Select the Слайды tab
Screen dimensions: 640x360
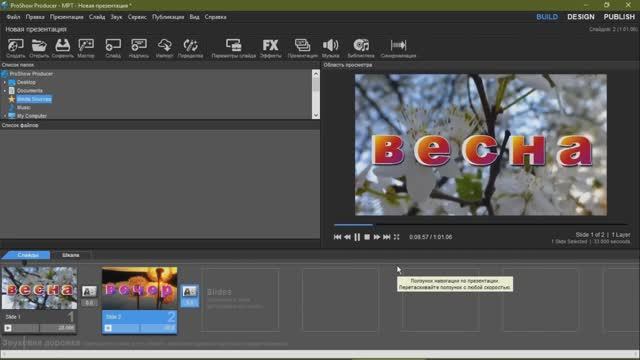pos(28,255)
